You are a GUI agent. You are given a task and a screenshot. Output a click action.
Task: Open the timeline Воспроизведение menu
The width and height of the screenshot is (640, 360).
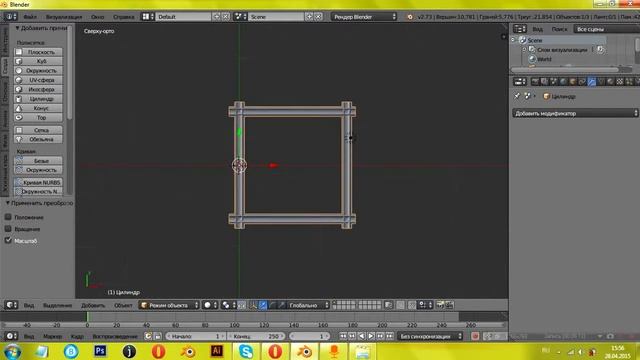coord(115,336)
